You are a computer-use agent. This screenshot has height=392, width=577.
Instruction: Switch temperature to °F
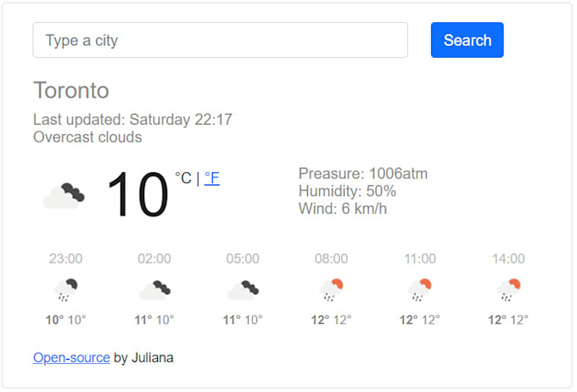(x=211, y=178)
